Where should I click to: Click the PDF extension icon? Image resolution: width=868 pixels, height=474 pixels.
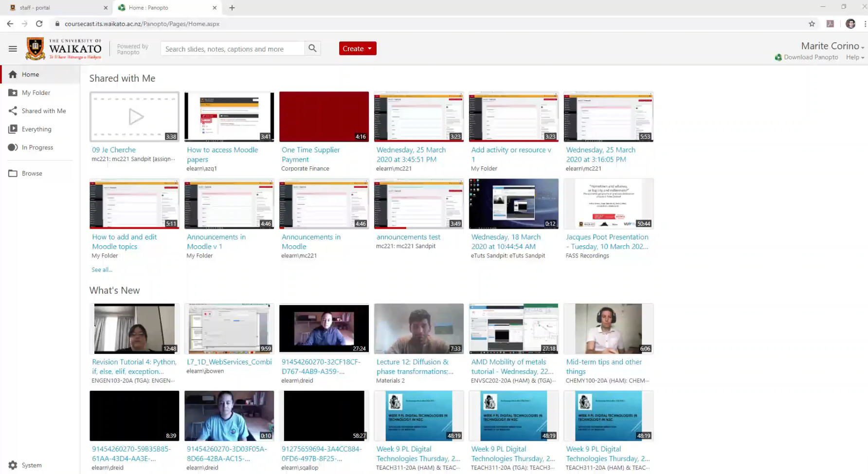click(830, 23)
